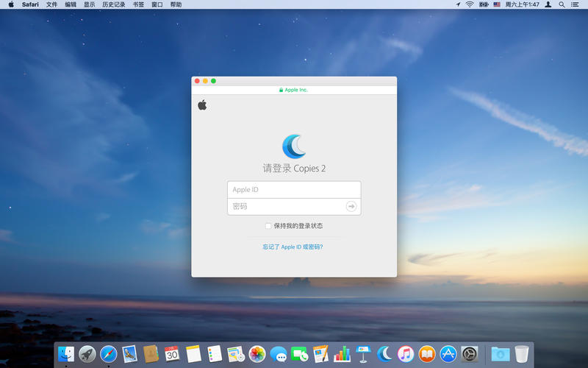
Task: Open Notes in the Dock
Action: coord(193,354)
